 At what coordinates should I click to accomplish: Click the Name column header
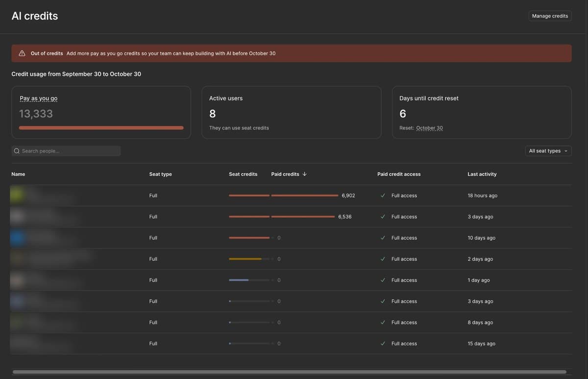click(x=18, y=174)
